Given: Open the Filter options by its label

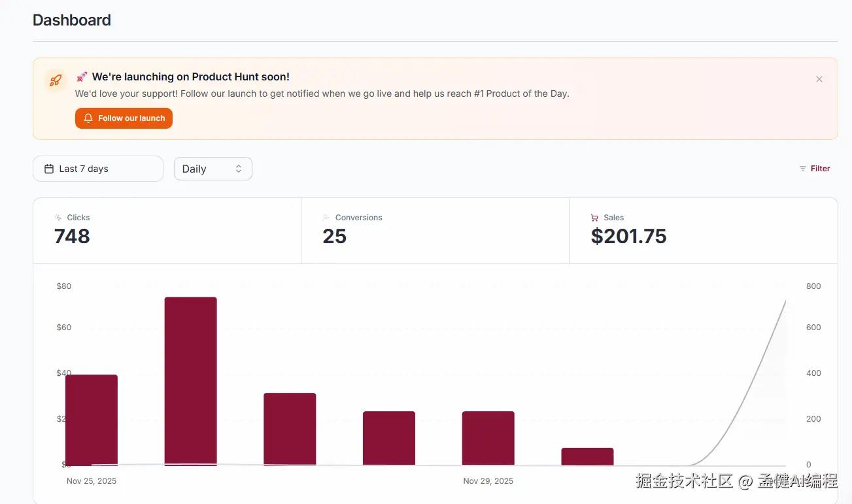Looking at the screenshot, I should (x=820, y=169).
